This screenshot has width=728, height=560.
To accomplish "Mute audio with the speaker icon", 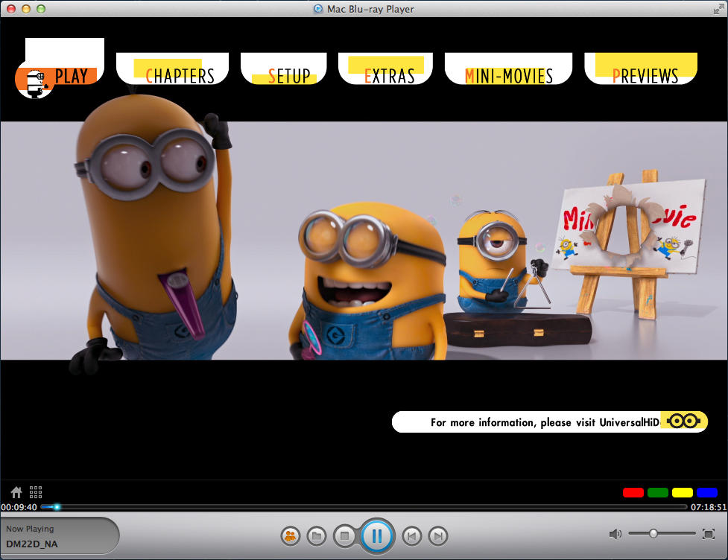I will tap(615, 534).
